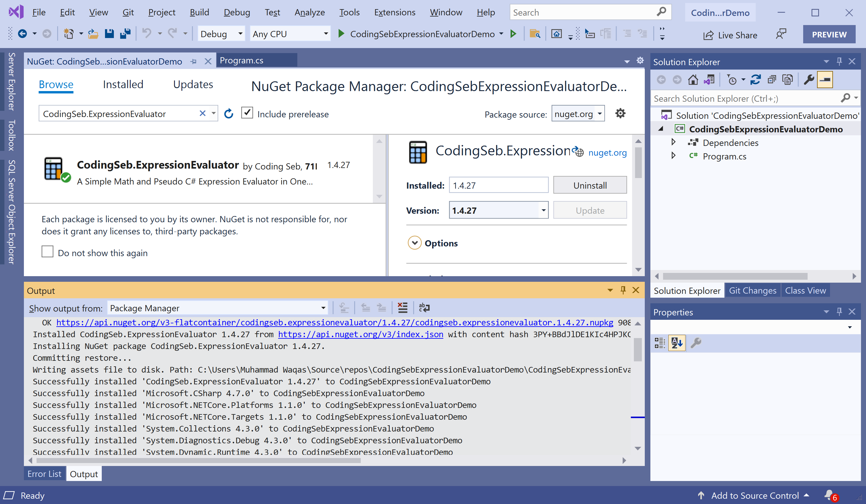Uncheck Include prerelease checkbox
The image size is (866, 504).
coord(247,113)
